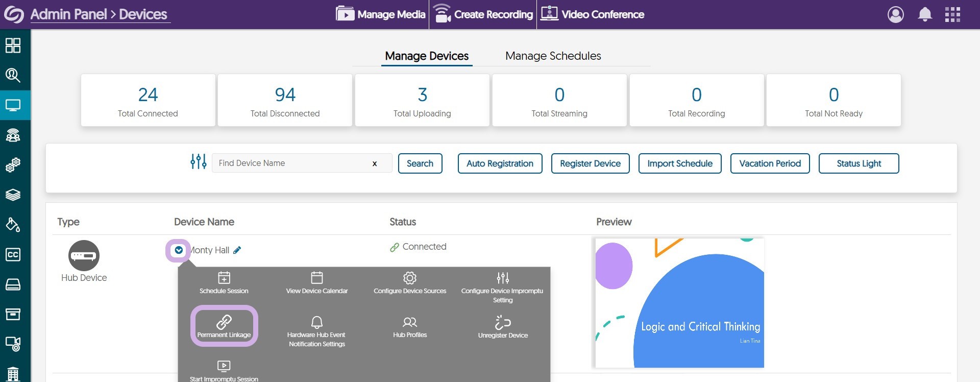Click the Unregister Device option
This screenshot has height=382, width=980.
tap(503, 327)
